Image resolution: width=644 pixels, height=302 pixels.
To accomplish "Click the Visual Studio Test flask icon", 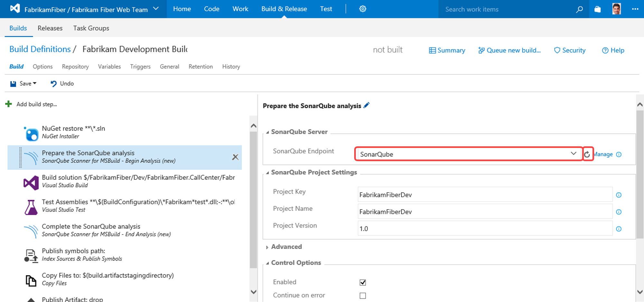I will (x=31, y=207).
